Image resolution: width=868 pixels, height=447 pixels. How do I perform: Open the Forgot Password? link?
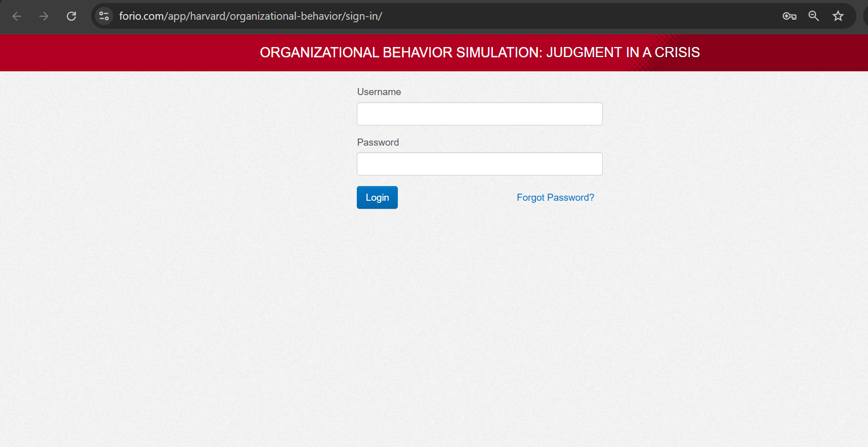click(555, 198)
